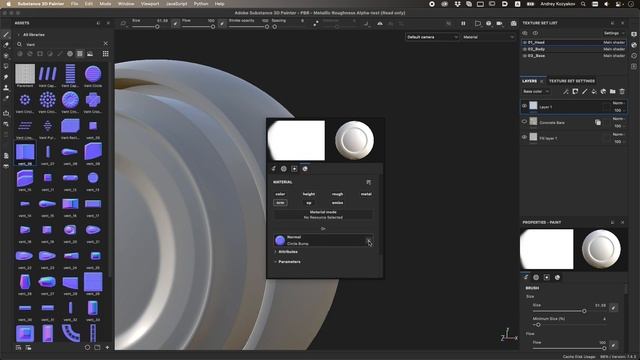Toggle symmetry icon in top toolbar
640x360 pixels.
coord(380,24)
